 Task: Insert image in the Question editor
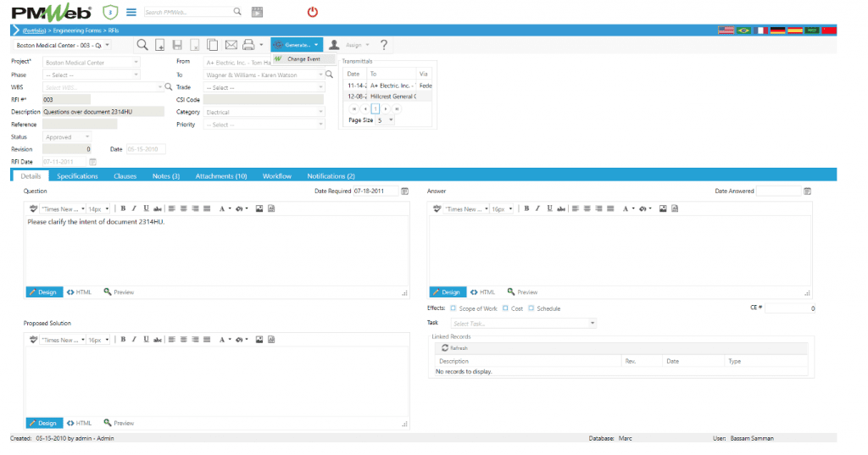coord(259,208)
